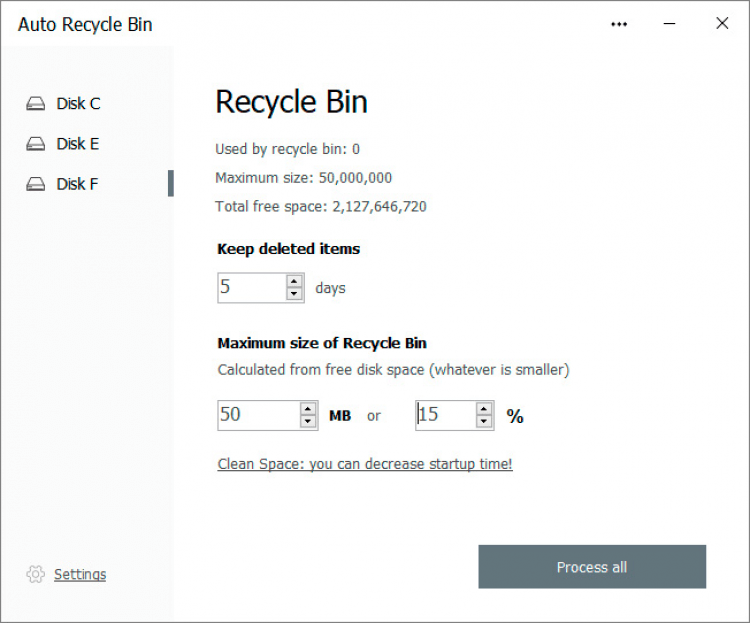Switch to Disk E in the sidebar
The width and height of the screenshot is (750, 623).
78,144
